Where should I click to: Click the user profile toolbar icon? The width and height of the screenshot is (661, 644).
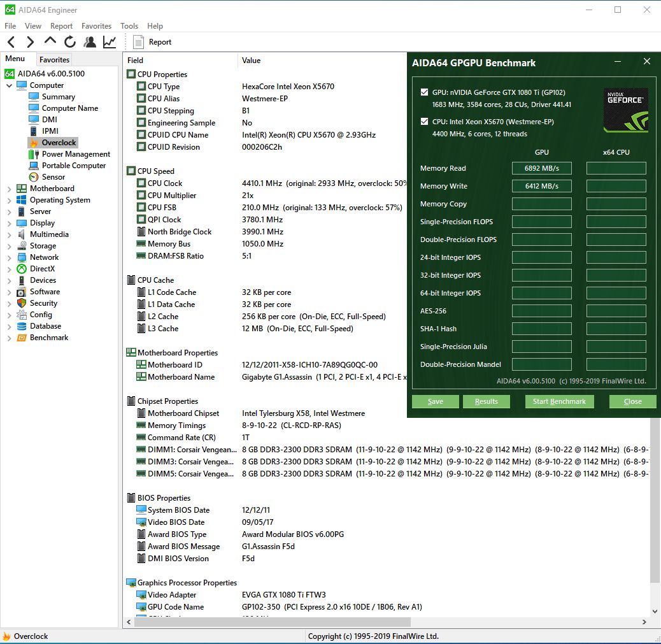click(90, 42)
